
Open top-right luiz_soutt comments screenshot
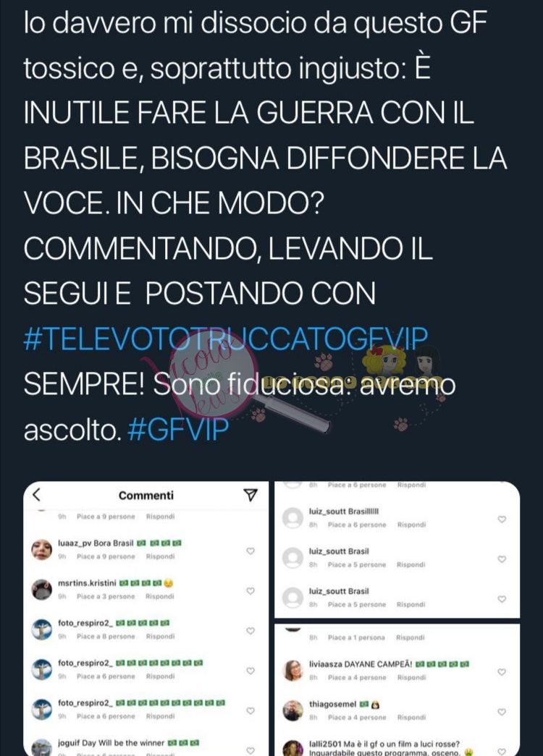coord(397,550)
